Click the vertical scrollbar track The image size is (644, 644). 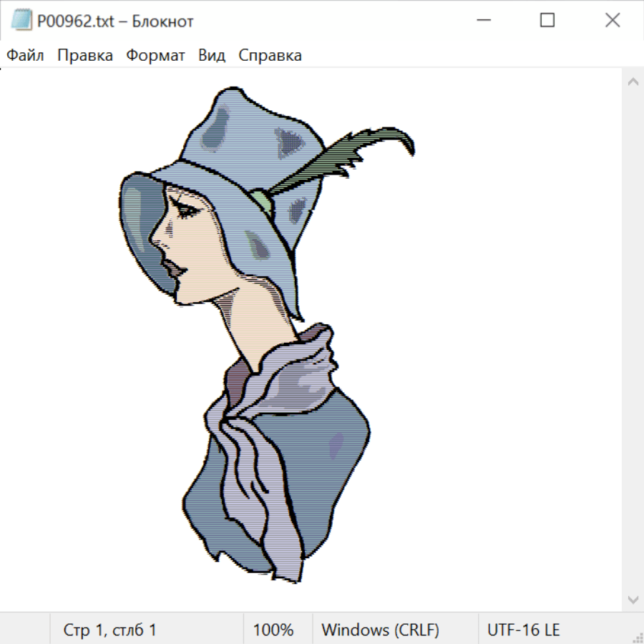633,340
